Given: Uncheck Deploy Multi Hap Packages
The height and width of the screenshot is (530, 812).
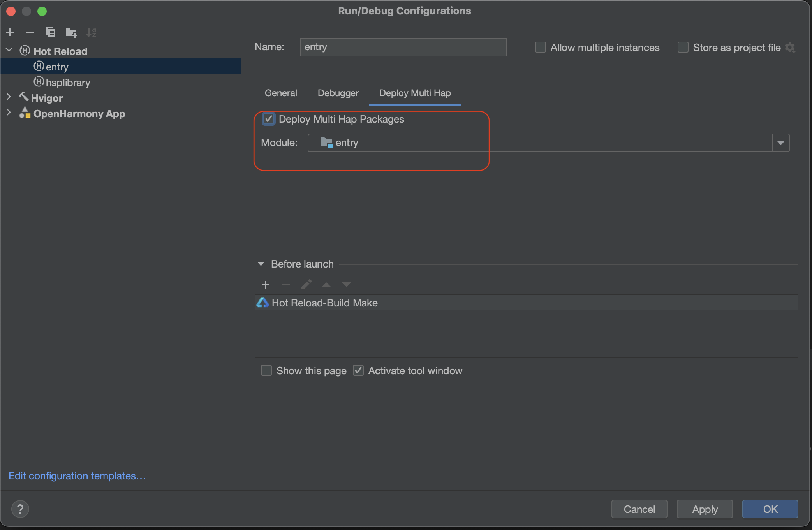Looking at the screenshot, I should (269, 119).
